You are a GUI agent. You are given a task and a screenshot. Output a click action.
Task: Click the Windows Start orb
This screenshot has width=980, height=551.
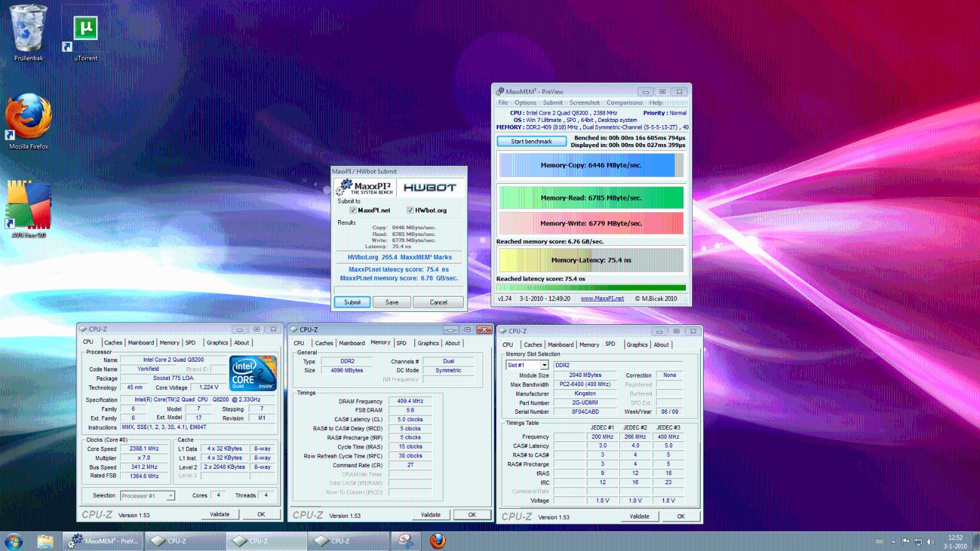13,541
